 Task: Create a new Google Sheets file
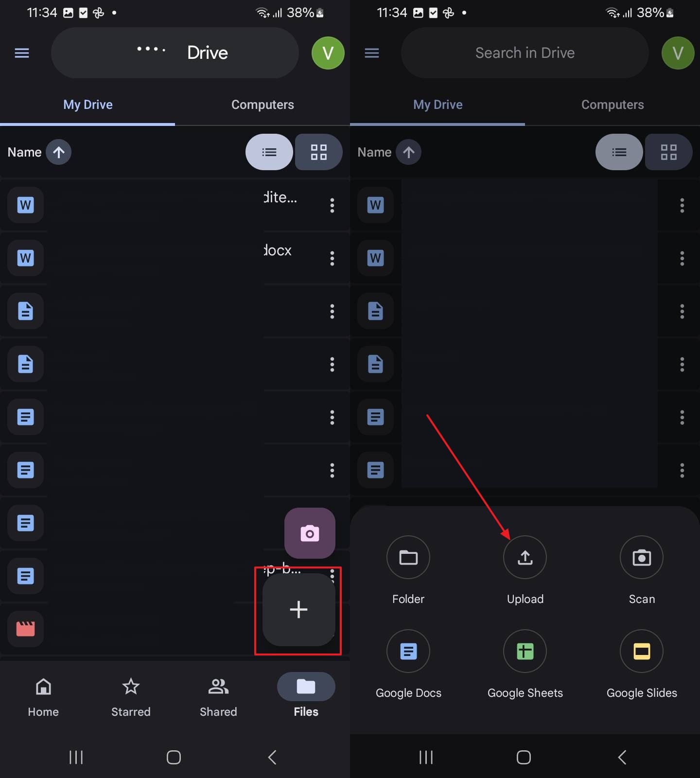(x=525, y=664)
